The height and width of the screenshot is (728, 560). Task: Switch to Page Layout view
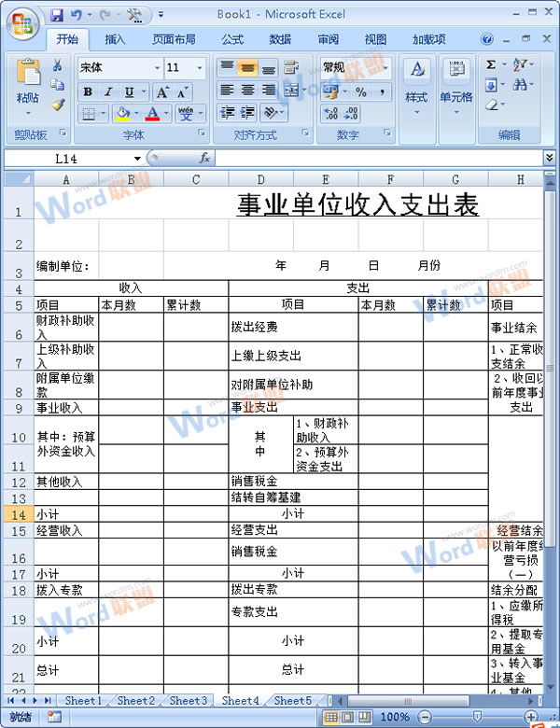[347, 717]
